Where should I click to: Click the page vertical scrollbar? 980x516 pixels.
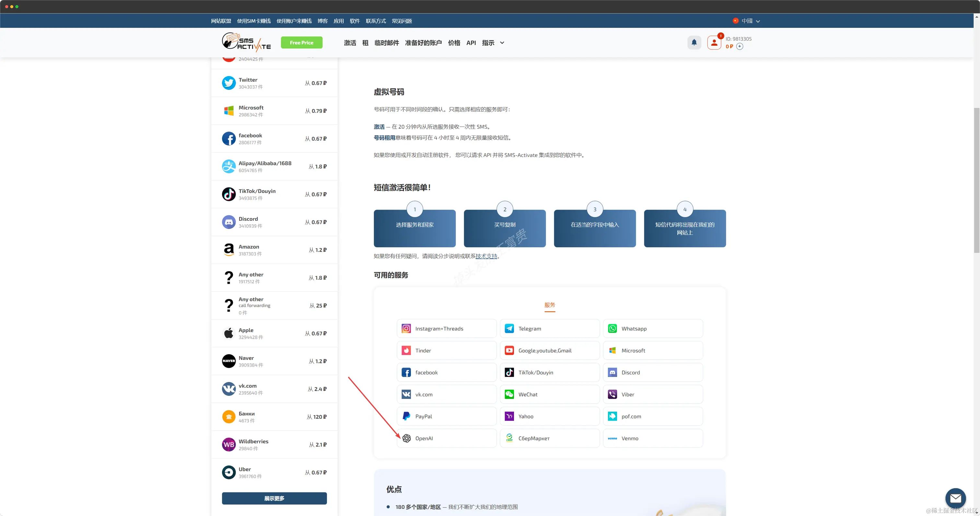click(x=976, y=180)
